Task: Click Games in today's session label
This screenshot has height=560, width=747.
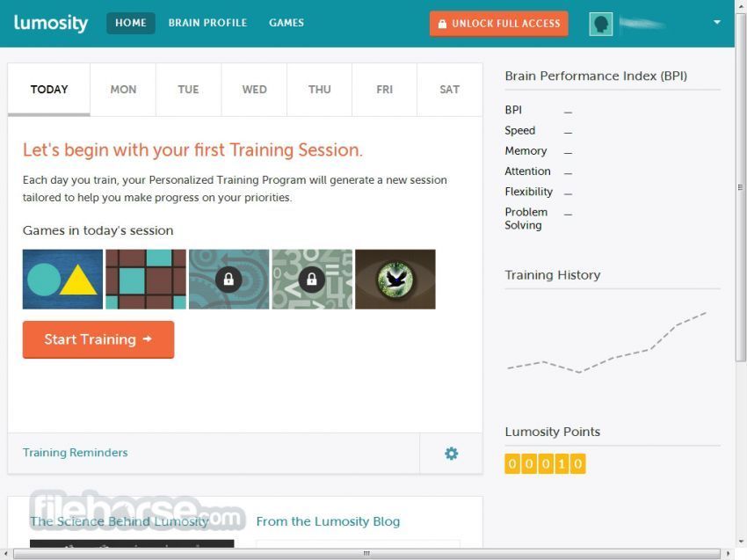Action: [98, 230]
